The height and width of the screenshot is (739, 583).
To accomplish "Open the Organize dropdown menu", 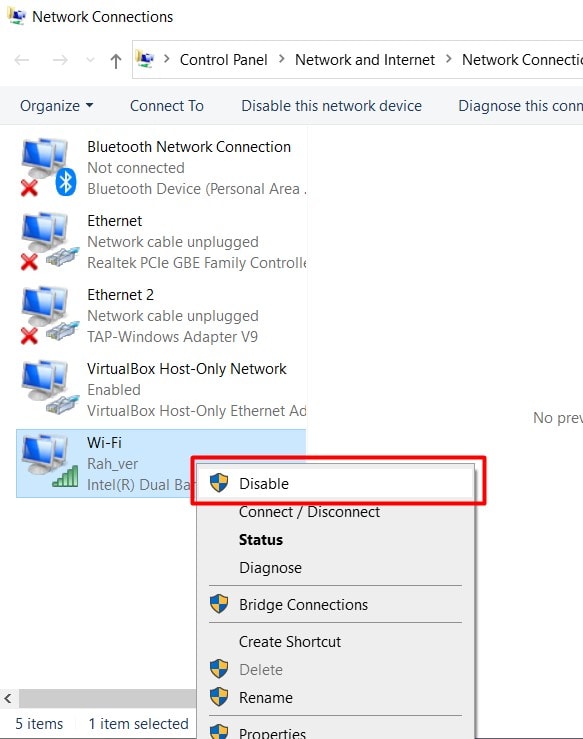I will click(56, 106).
